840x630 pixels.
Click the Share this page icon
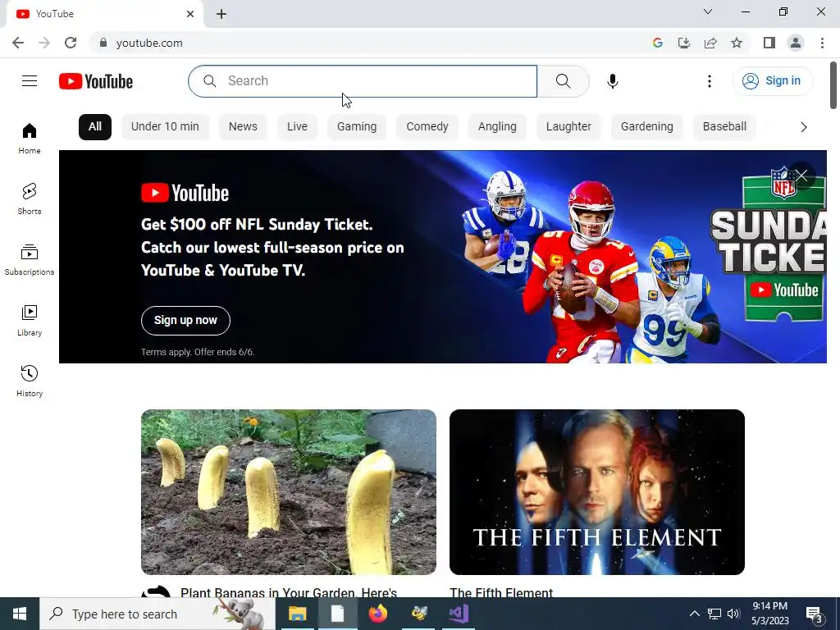(710, 43)
